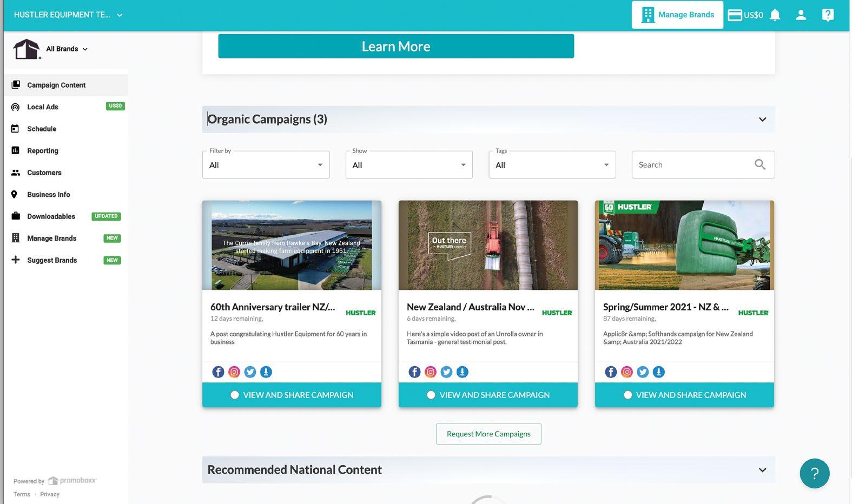
Task: View and share Spring/Summer 2021 campaign
Action: coord(684,395)
